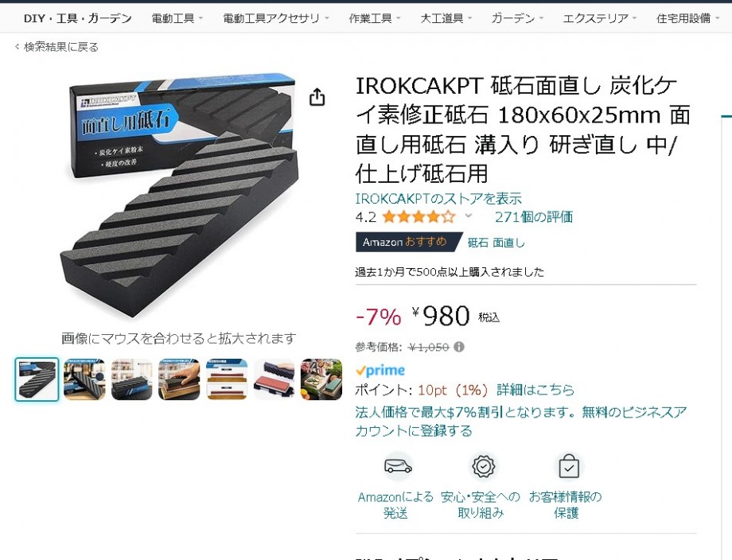
Task: Click the back chevron for 検索結果に戻る
Action: point(18,47)
